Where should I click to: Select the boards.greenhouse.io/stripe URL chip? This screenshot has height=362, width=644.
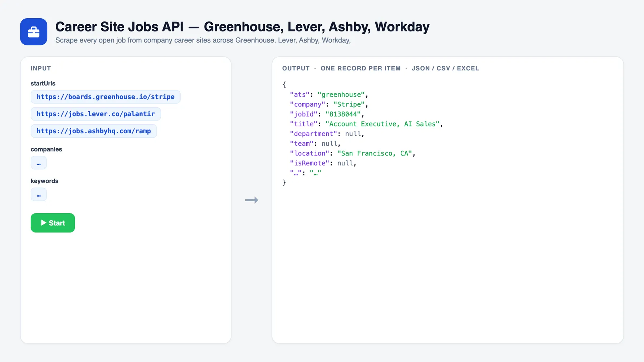(x=106, y=97)
